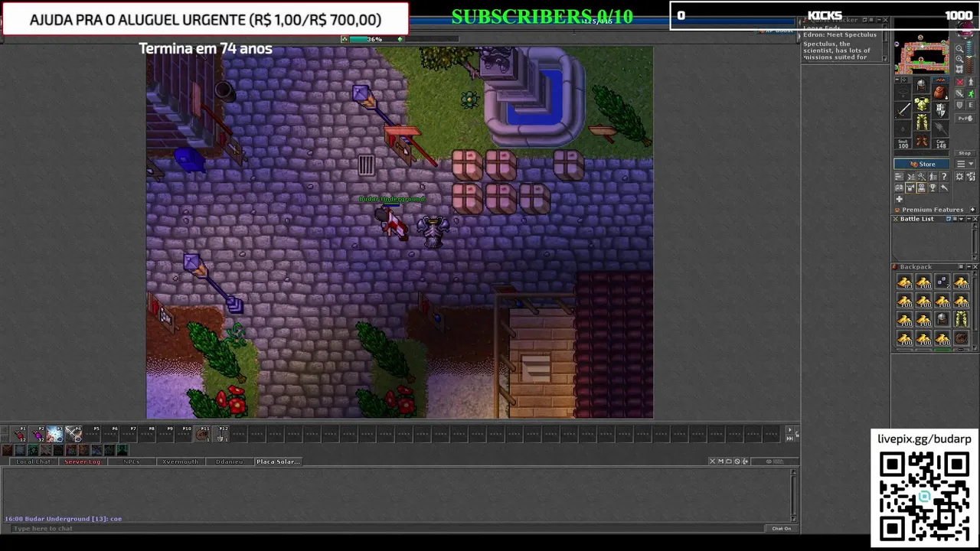
Task: Zoom out the minimap
Action: (x=959, y=49)
